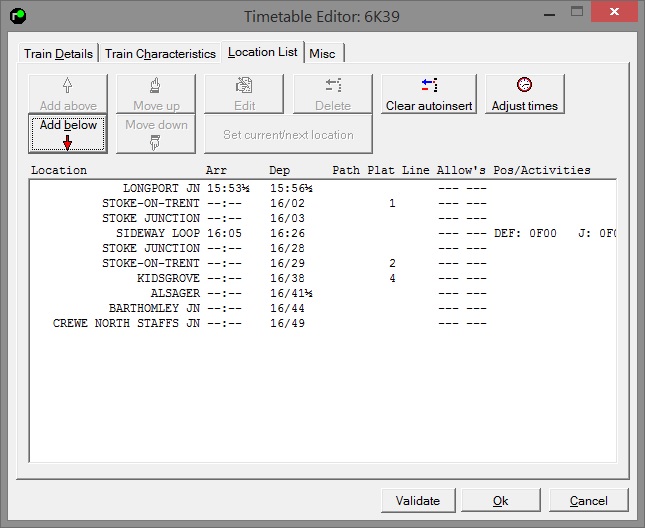The image size is (645, 528).
Task: Click the Add above button
Action: tap(68, 94)
